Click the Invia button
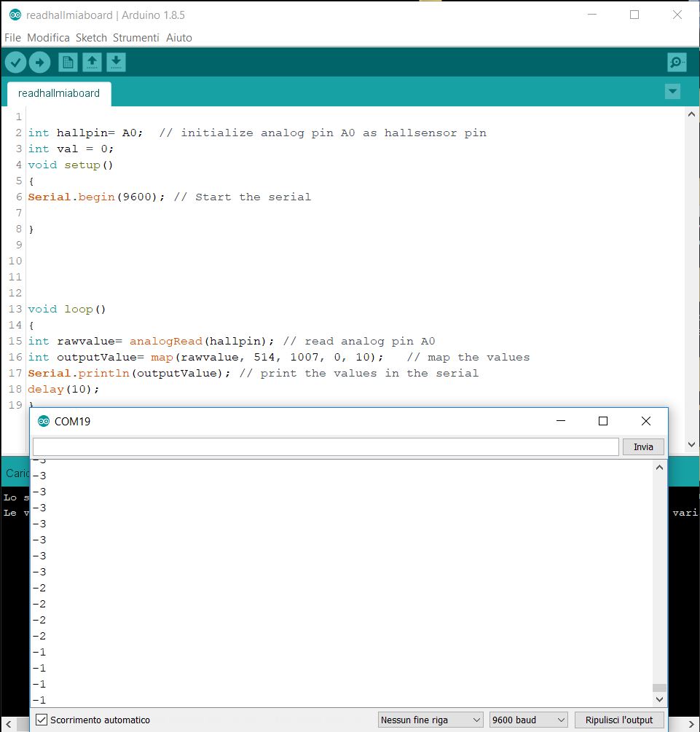The image size is (700, 732). pos(643,446)
